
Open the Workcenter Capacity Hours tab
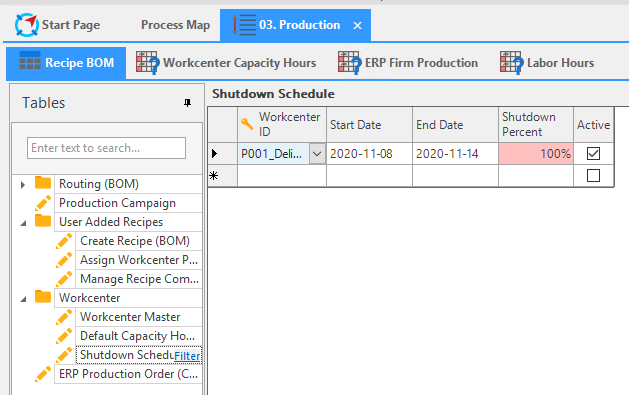pos(226,63)
